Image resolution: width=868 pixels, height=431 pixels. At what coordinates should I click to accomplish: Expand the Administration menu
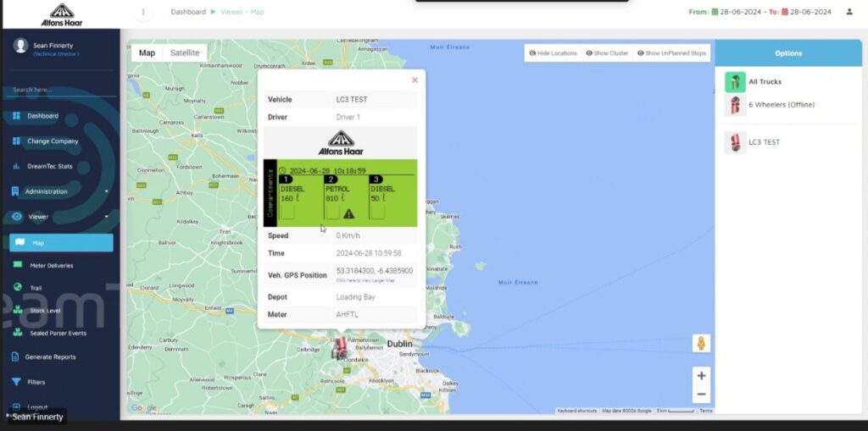(61, 191)
